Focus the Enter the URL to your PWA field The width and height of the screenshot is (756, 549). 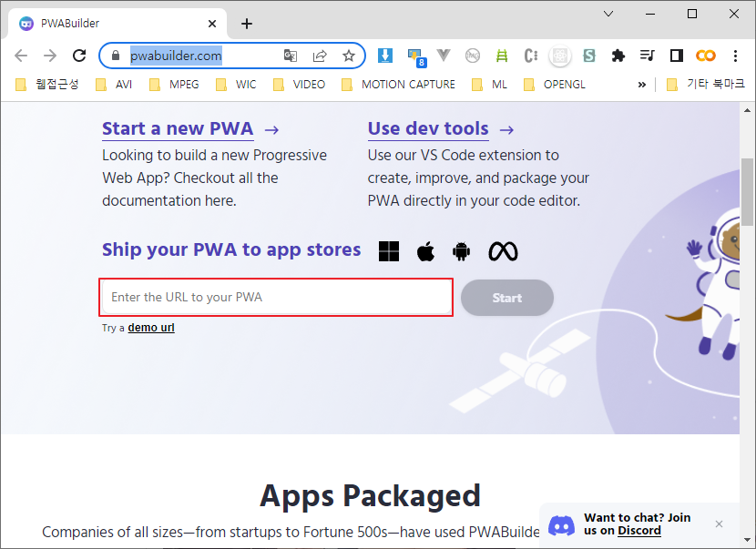[276, 298]
